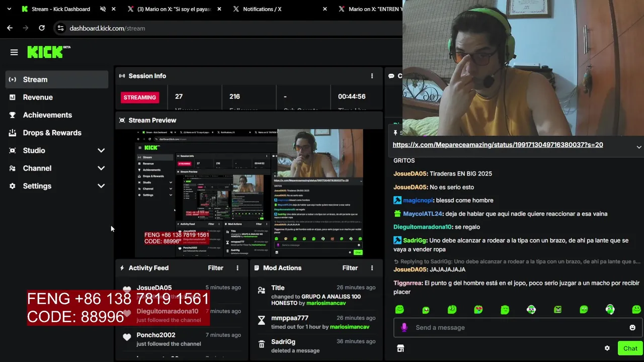Click the muted audio icon on the Kick tab

click(103, 9)
